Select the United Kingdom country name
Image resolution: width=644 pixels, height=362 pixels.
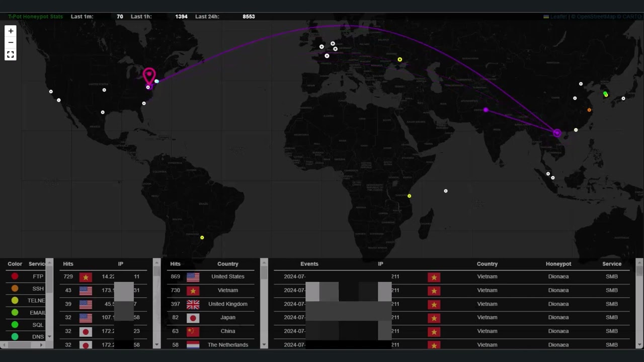pyautogui.click(x=228, y=304)
